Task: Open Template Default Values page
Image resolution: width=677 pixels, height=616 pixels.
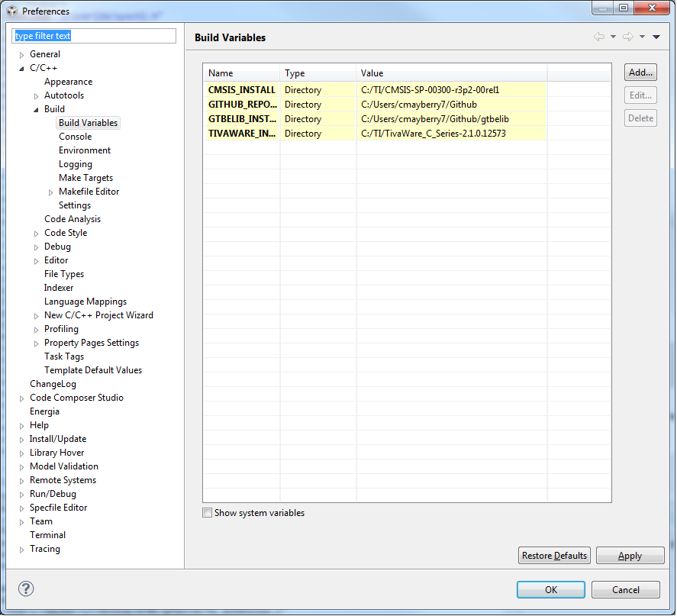Action: pyautogui.click(x=93, y=370)
